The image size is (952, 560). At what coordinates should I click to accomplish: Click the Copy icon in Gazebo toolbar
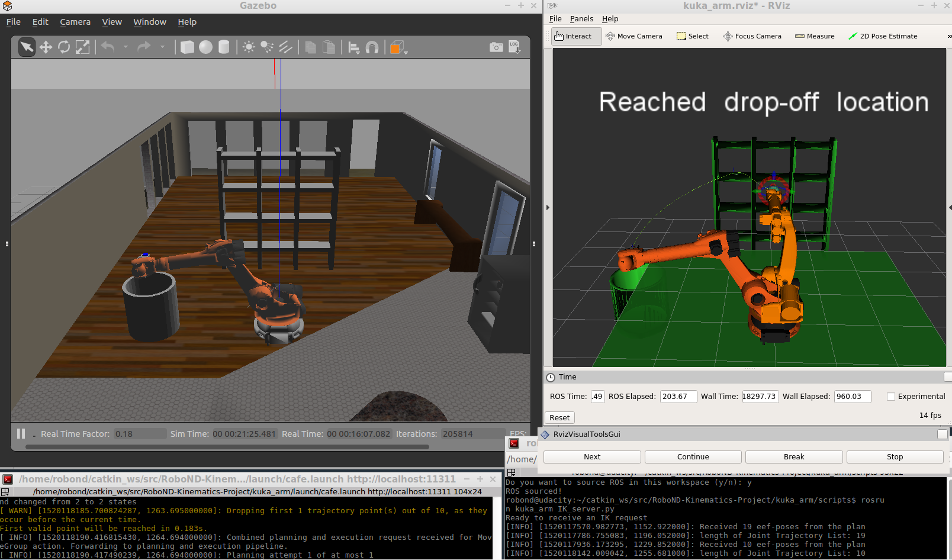pos(310,47)
